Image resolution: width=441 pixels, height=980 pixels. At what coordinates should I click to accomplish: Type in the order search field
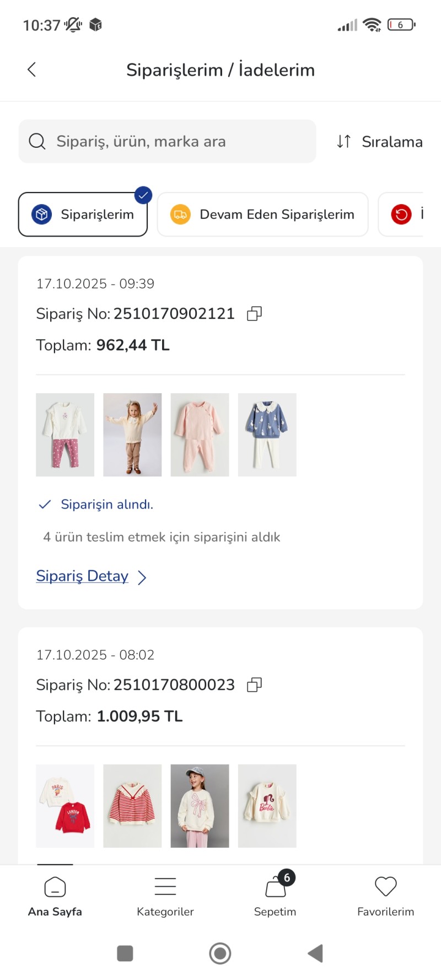pyautogui.click(x=176, y=141)
